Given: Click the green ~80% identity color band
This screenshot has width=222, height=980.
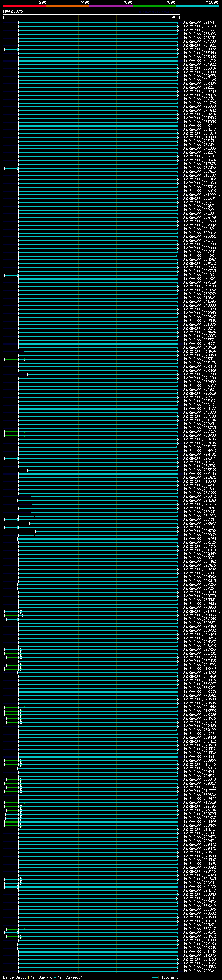Looking at the screenshot, I should coord(154,6).
